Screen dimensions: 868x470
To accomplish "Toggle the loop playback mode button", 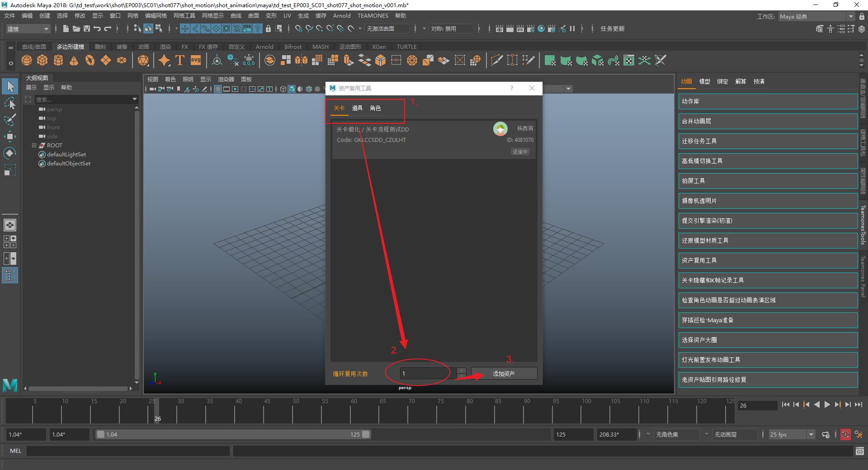I will click(826, 435).
